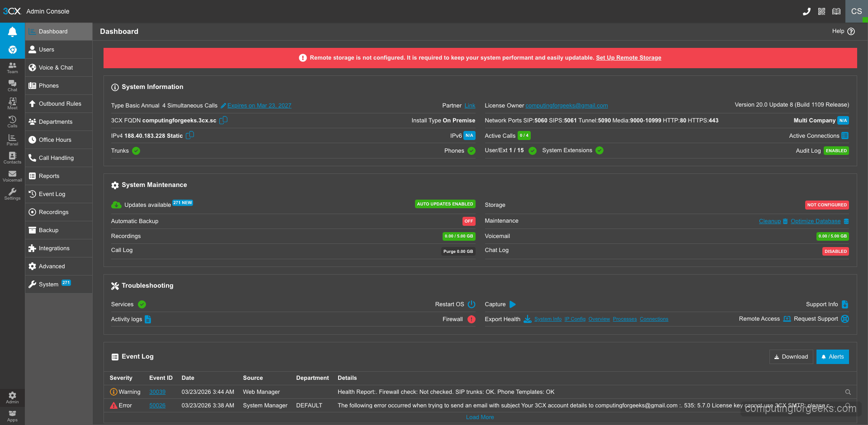Toggle Automatic Backup off setting

click(x=469, y=221)
